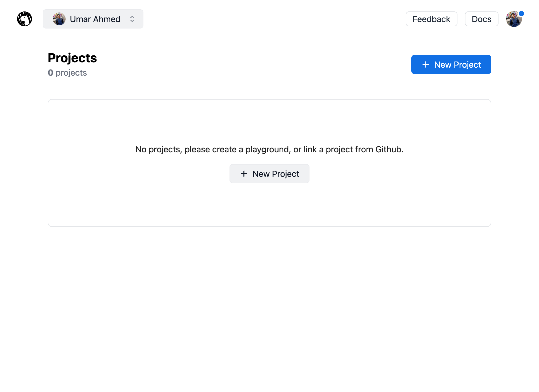This screenshot has height=392, width=539.
Task: Select the Umar Ahmed workspace name label
Action: [x=95, y=19]
